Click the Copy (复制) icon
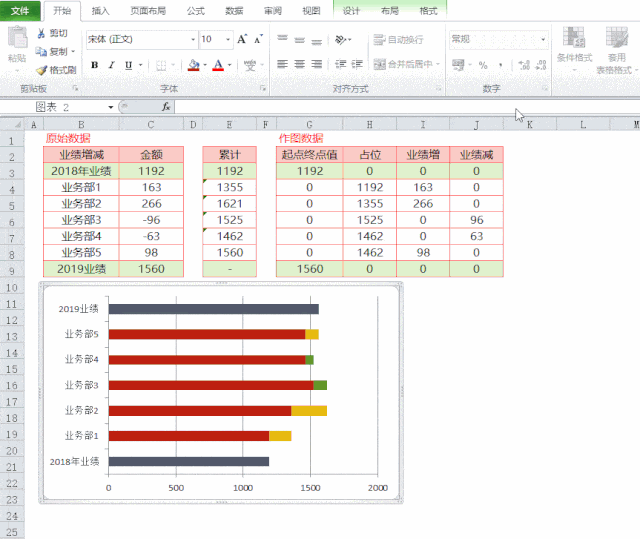Screen dimensions: 640x539 41,51
